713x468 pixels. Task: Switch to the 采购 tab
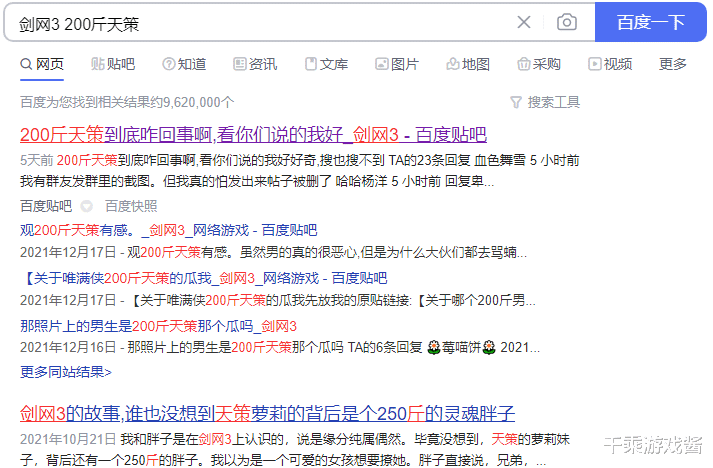(539, 64)
